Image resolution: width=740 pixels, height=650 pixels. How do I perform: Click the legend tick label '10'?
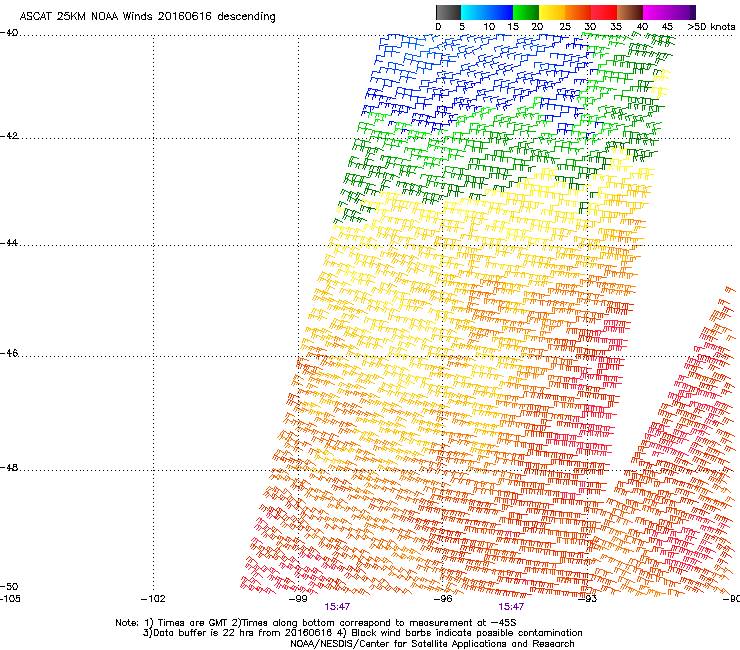pyautogui.click(x=489, y=27)
